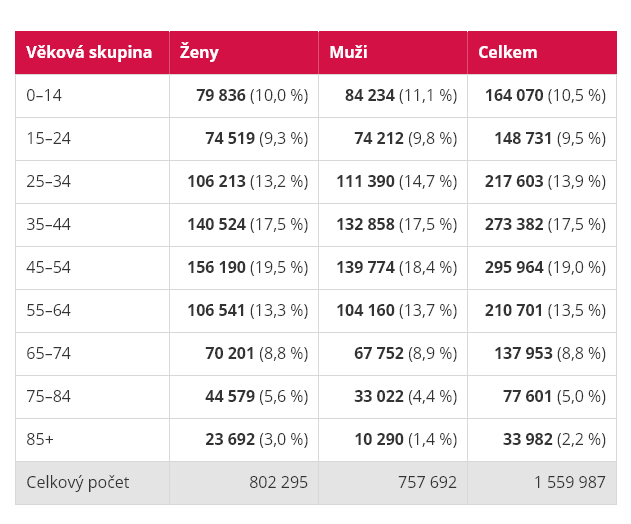The width and height of the screenshot is (631, 524).
Task: Select men's total value 757 692
Action: (427, 483)
